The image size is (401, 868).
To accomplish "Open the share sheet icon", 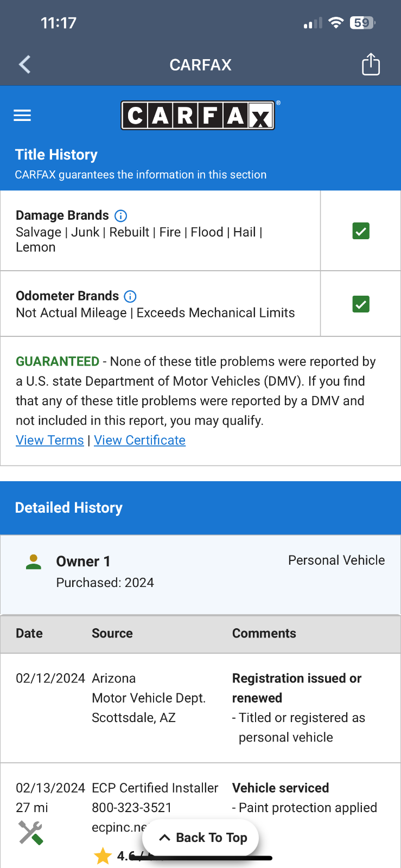I will click(371, 64).
